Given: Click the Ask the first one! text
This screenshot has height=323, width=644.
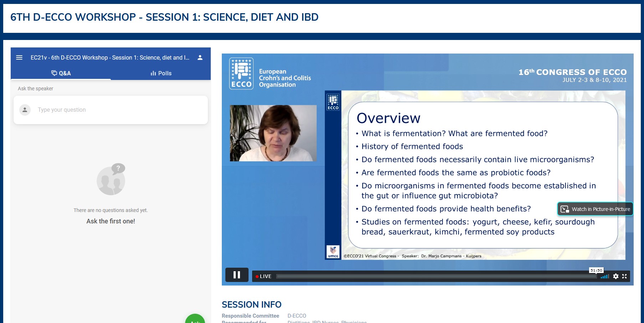Looking at the screenshot, I should [111, 221].
